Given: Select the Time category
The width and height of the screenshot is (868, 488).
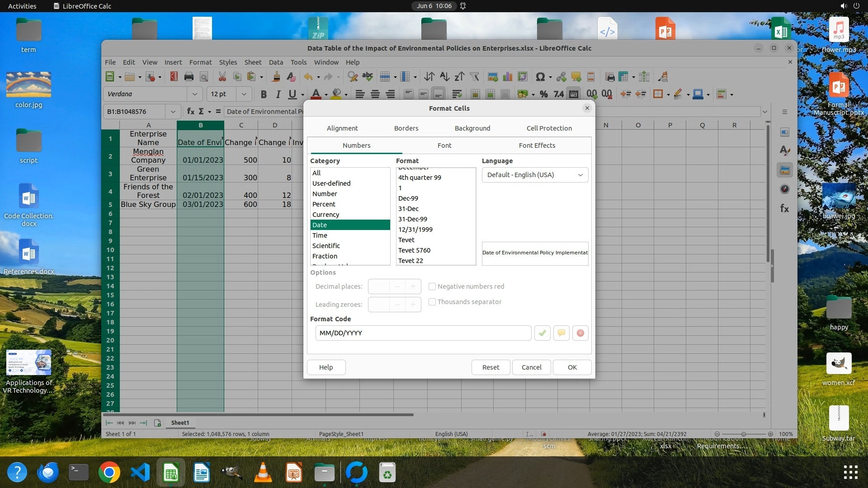Looking at the screenshot, I should [320, 235].
